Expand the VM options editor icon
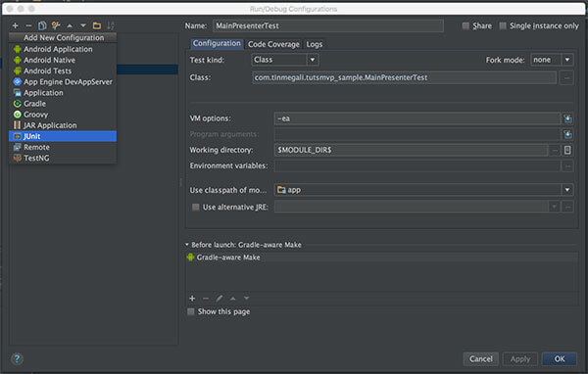This screenshot has height=374, width=588. pyautogui.click(x=567, y=118)
